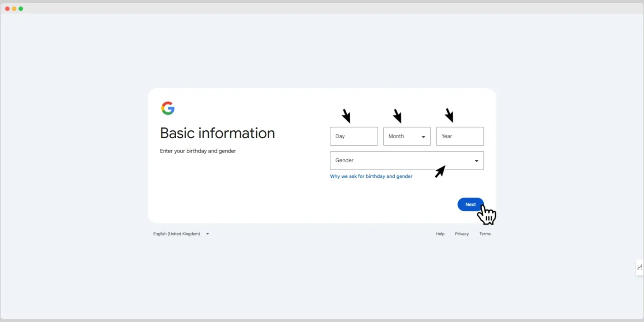This screenshot has width=644, height=322.
Task: Click the yellow minimize window button
Action: [x=14, y=9]
